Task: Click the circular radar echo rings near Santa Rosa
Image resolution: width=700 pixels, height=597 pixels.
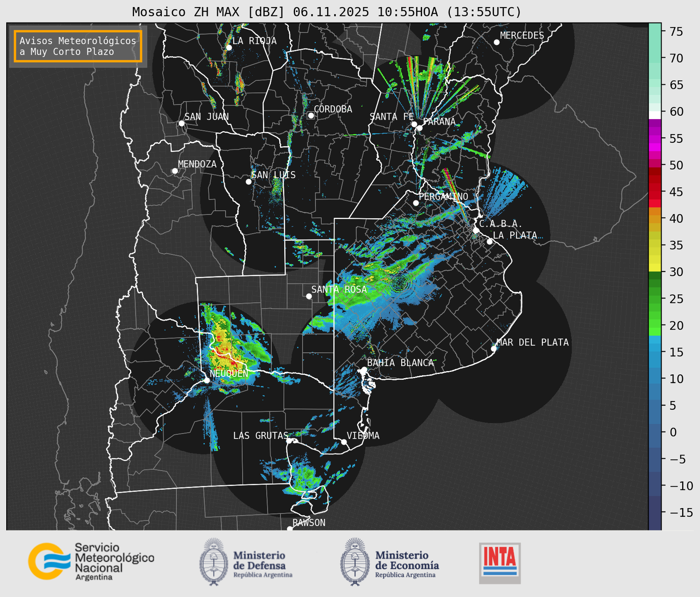Action: tap(400, 283)
